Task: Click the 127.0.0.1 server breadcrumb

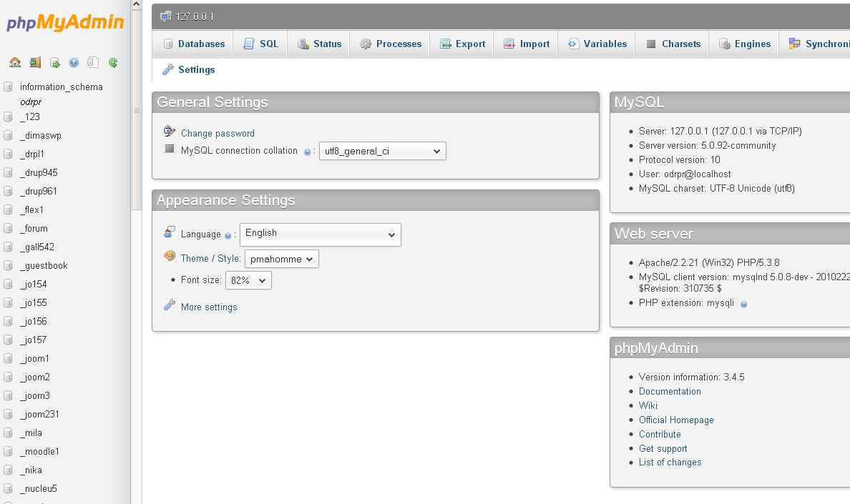Action: tap(195, 16)
